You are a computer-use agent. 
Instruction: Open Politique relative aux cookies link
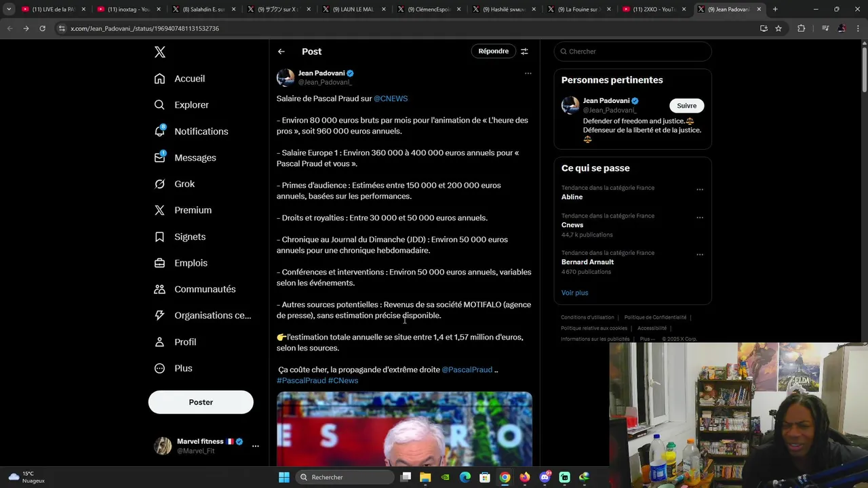[x=594, y=328]
